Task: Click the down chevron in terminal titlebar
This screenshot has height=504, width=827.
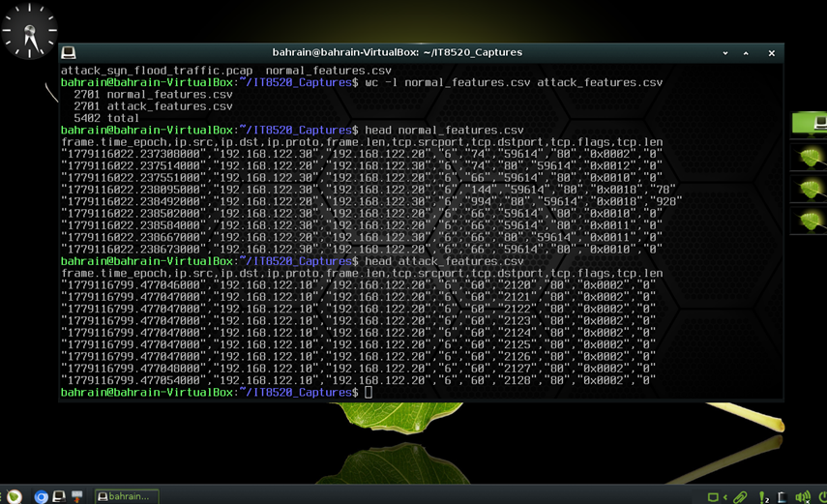Action: tap(725, 53)
